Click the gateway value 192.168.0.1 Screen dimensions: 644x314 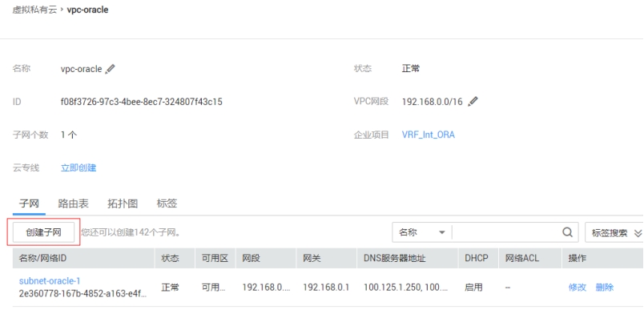(x=326, y=288)
